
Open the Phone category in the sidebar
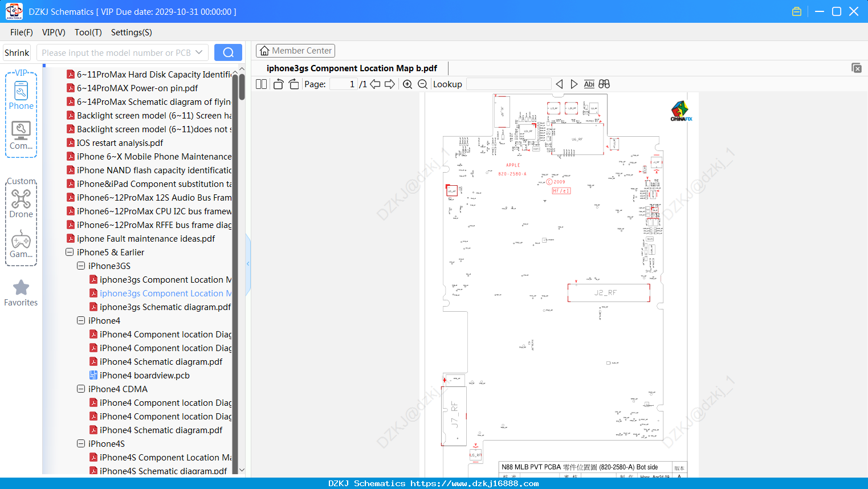point(21,95)
